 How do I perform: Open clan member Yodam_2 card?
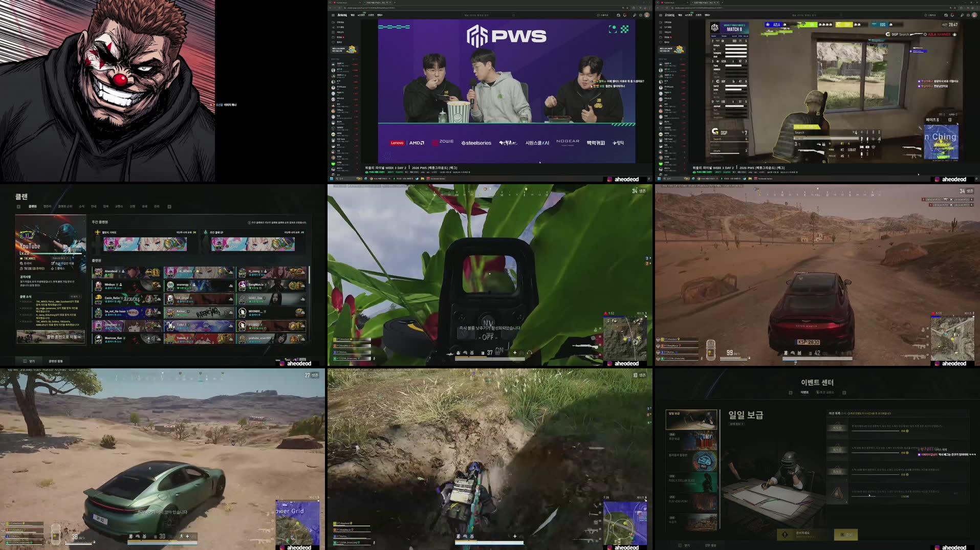click(199, 338)
